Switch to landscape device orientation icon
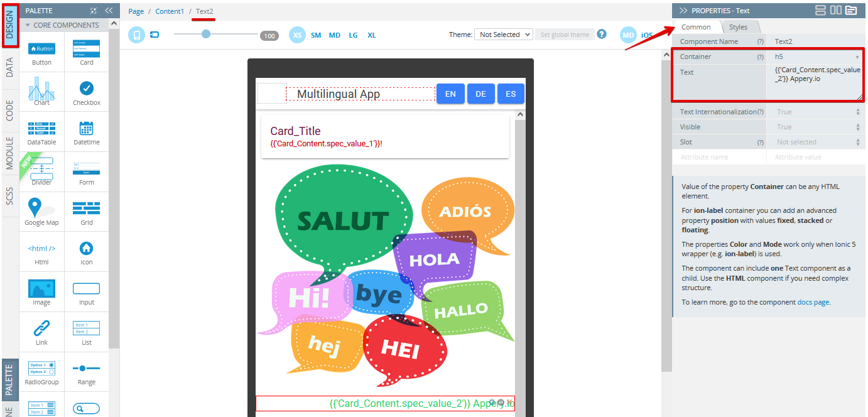Viewport: 868px width, 417px height. 155,35
